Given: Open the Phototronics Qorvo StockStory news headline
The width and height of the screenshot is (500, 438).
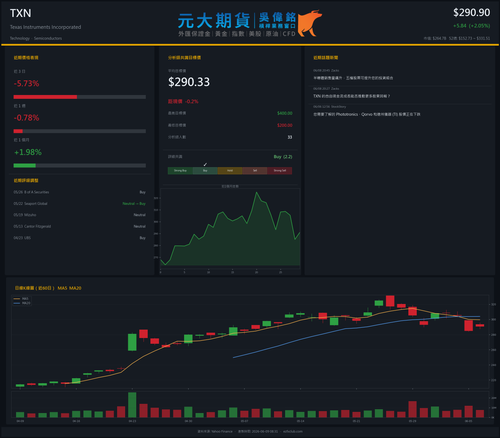Looking at the screenshot, I should 367,114.
